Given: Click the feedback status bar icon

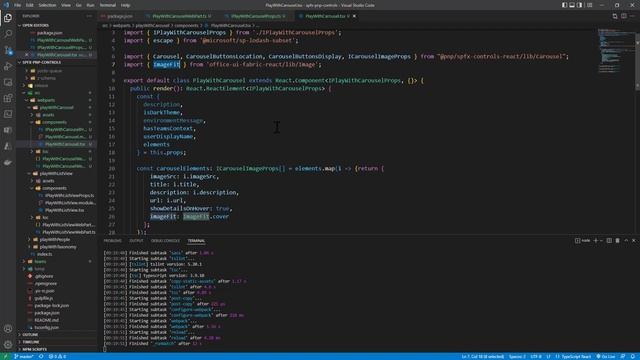Looking at the screenshot, I should pos(623,356).
